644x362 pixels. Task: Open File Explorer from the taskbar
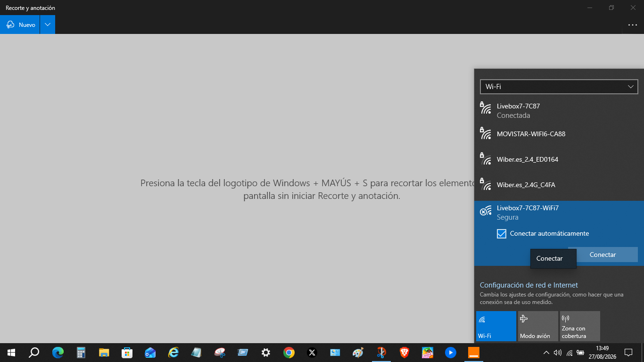[104, 353]
